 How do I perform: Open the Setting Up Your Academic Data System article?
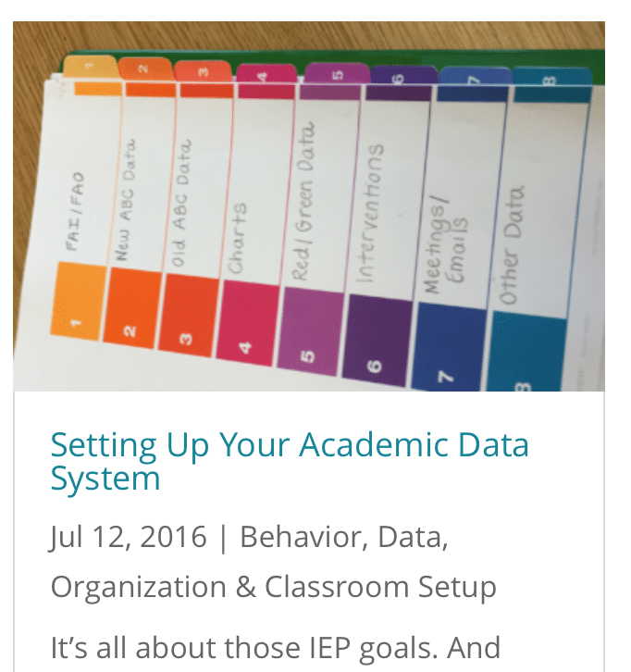[290, 462]
